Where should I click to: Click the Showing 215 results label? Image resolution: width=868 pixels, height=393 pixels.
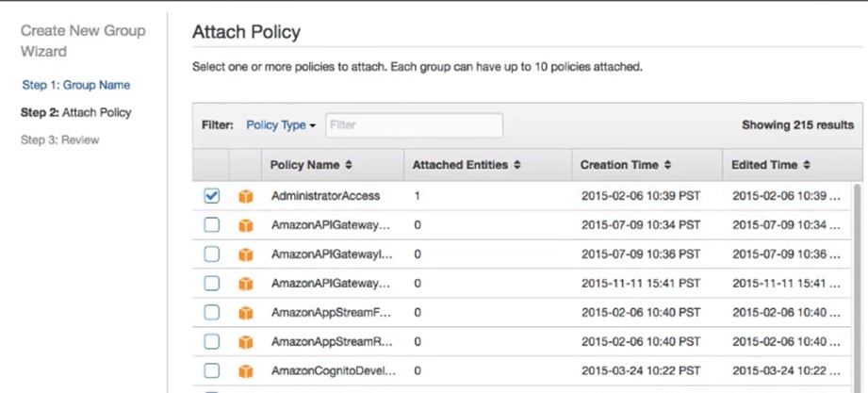point(797,125)
